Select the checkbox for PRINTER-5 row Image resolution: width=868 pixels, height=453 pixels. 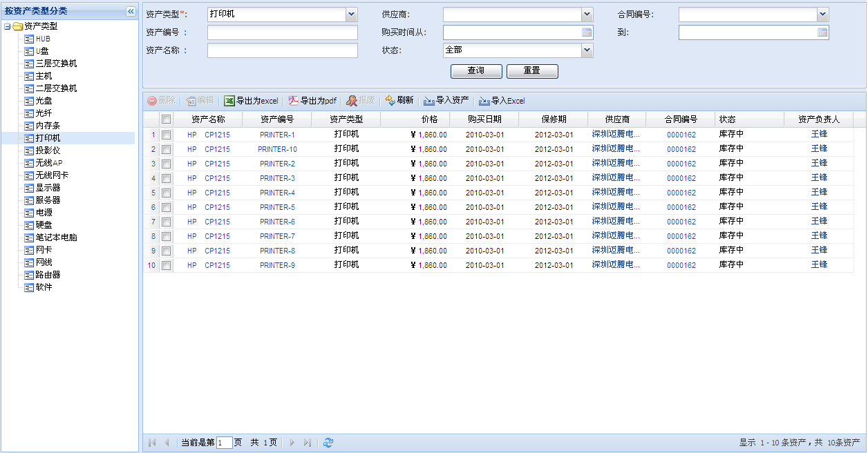pyautogui.click(x=166, y=207)
